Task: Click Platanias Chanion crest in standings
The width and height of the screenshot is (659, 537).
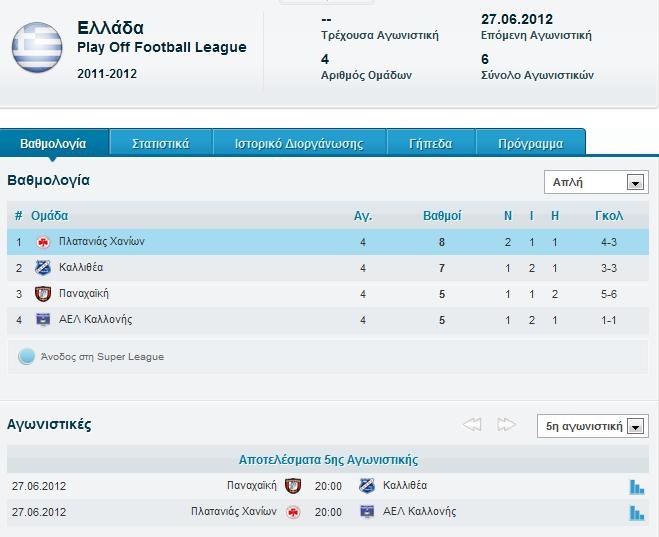Action: pos(43,242)
